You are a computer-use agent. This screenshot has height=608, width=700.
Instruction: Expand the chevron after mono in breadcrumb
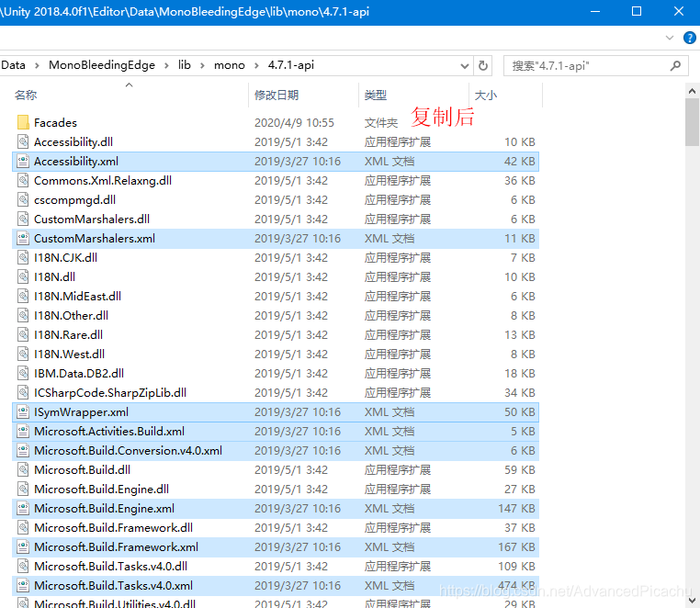point(256,65)
